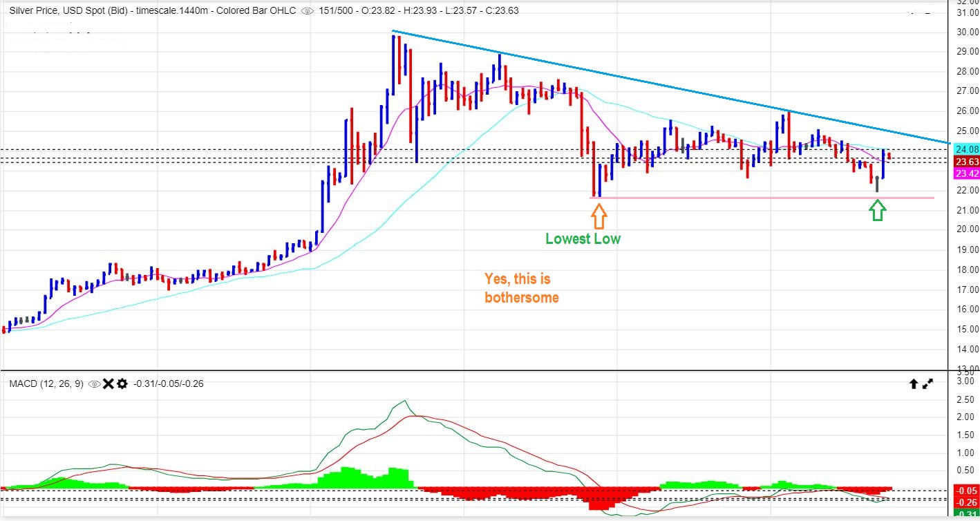Select the 'Lowest Low' text annotation
The height and width of the screenshot is (521, 980).
point(583,239)
